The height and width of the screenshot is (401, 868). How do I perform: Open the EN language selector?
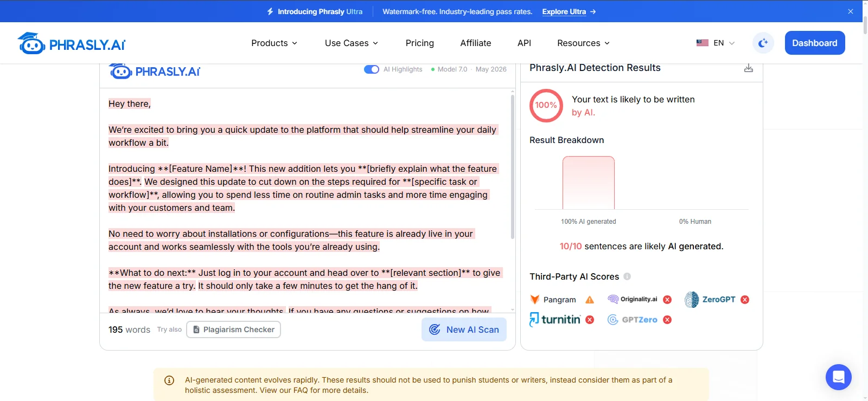coord(716,43)
